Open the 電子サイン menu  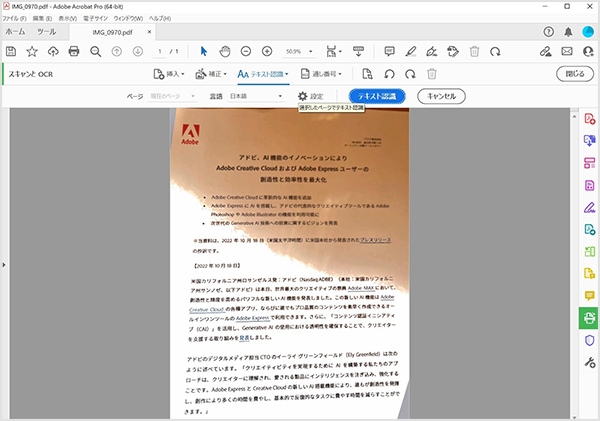coord(96,18)
